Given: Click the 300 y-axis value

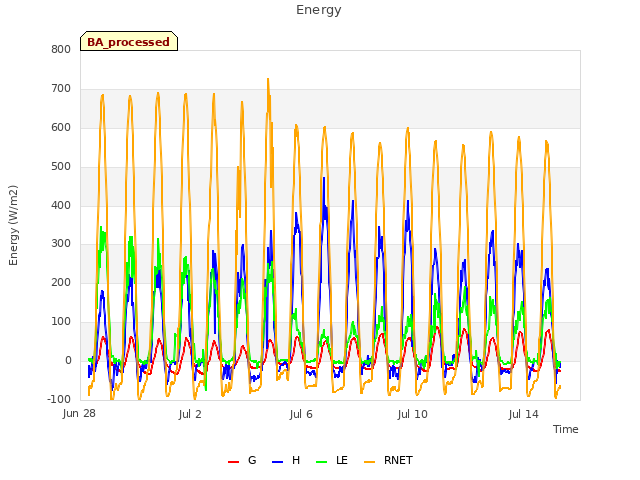Looking at the screenshot, I should click(x=61, y=244).
